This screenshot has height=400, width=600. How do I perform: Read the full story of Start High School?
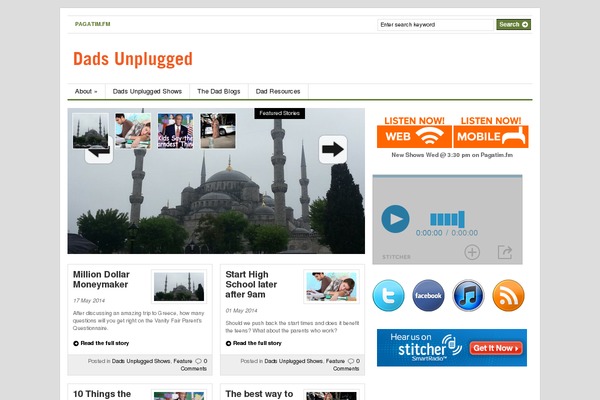click(x=254, y=343)
